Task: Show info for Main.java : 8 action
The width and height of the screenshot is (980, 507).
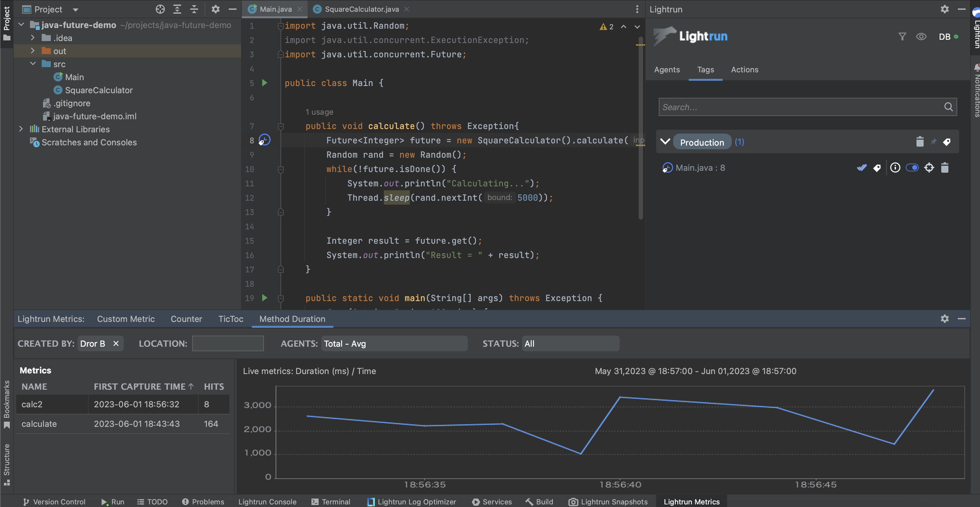Action: [x=895, y=167]
